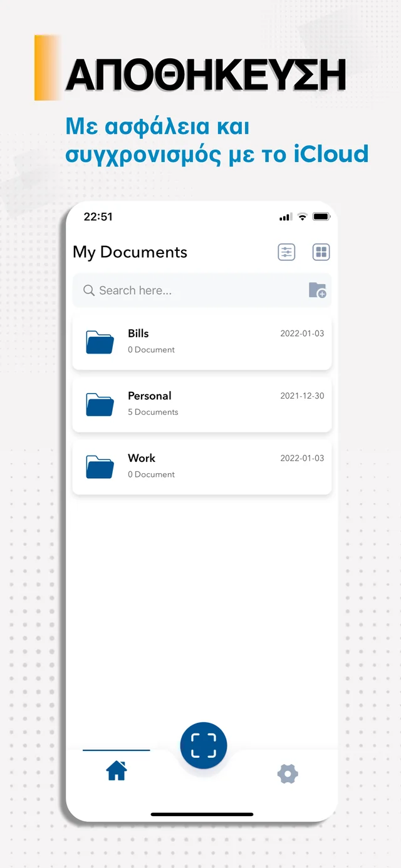Tap the Bills folder icon

100,342
